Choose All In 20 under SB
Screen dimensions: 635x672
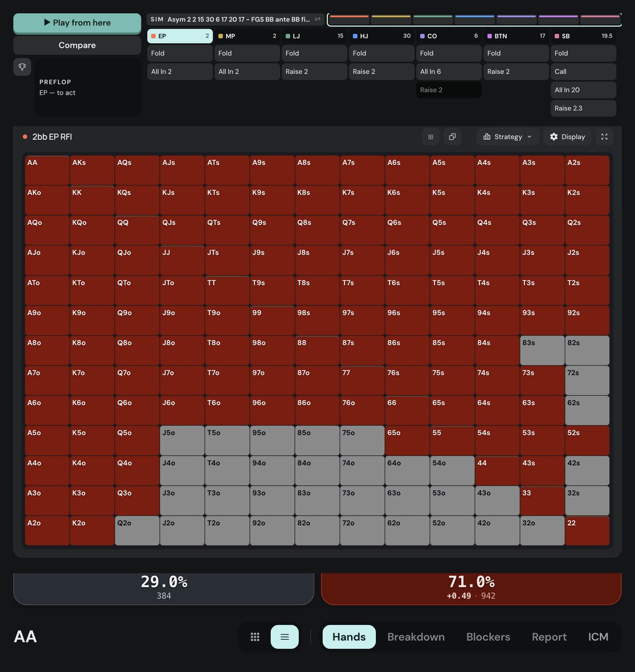point(583,90)
